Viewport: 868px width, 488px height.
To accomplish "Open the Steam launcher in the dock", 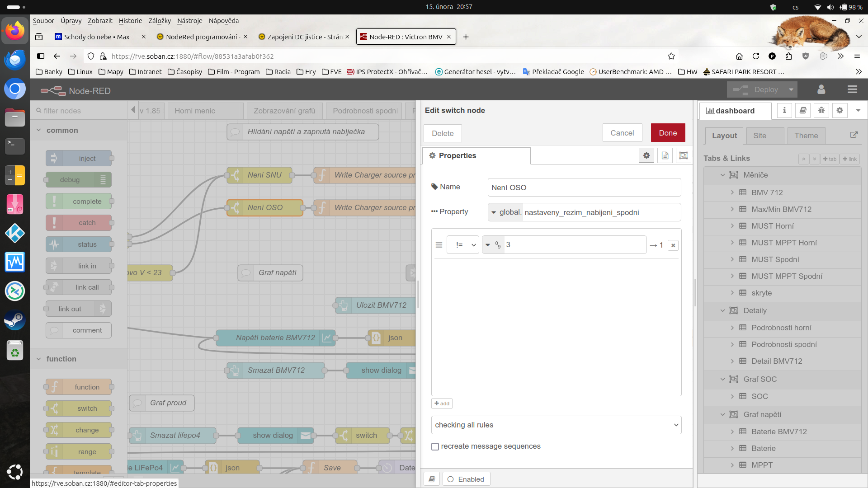I will (x=15, y=320).
